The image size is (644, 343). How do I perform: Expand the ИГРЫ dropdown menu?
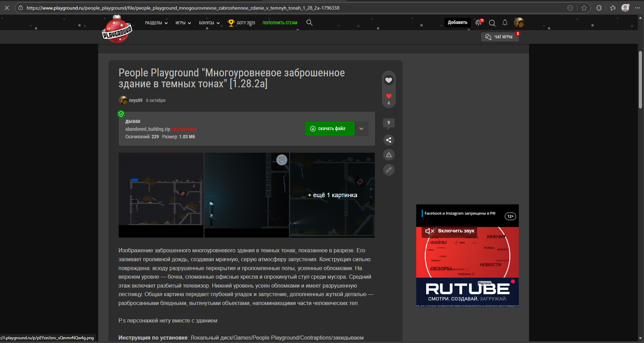click(183, 23)
